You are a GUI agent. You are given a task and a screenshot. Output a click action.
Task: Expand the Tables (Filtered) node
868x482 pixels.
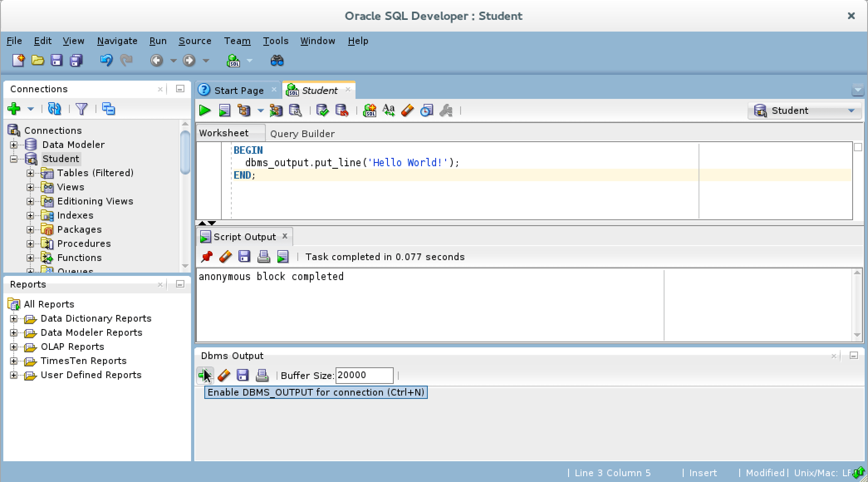click(30, 173)
